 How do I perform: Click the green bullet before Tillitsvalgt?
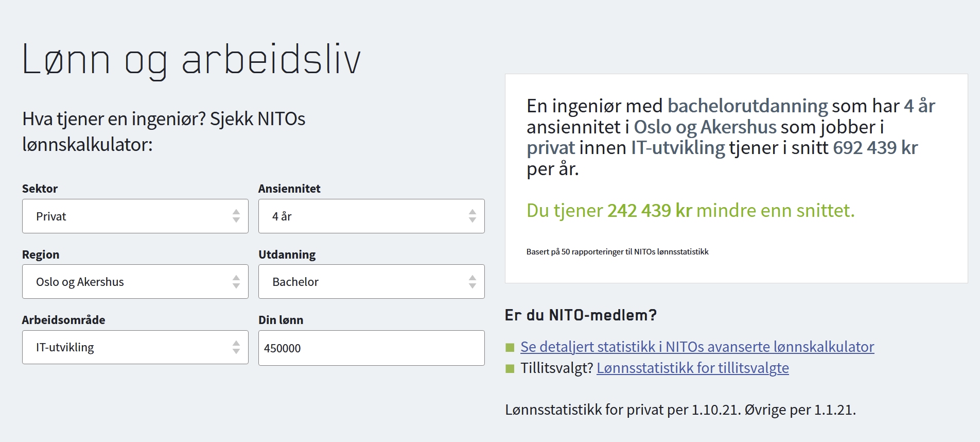(x=510, y=368)
